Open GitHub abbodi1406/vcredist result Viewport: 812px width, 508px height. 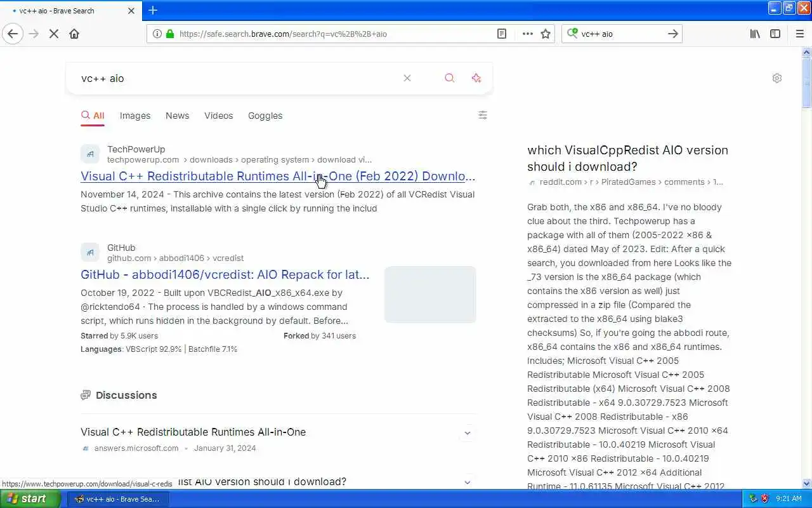tap(225, 274)
